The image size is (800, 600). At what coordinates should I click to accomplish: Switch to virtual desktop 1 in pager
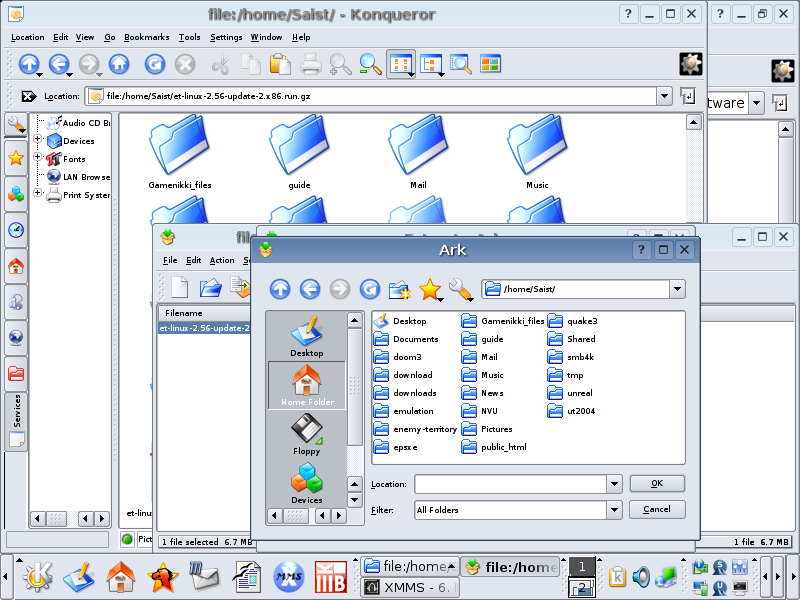point(581,567)
